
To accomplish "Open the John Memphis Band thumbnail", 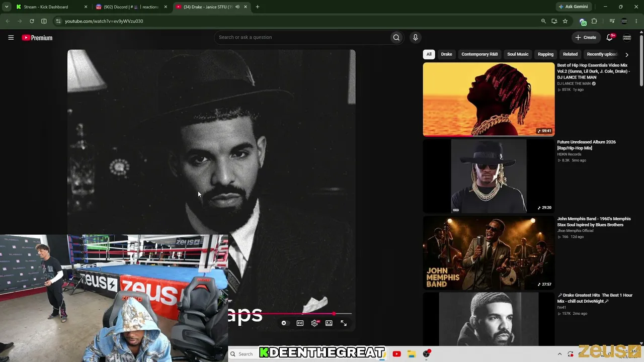I will pos(489,253).
